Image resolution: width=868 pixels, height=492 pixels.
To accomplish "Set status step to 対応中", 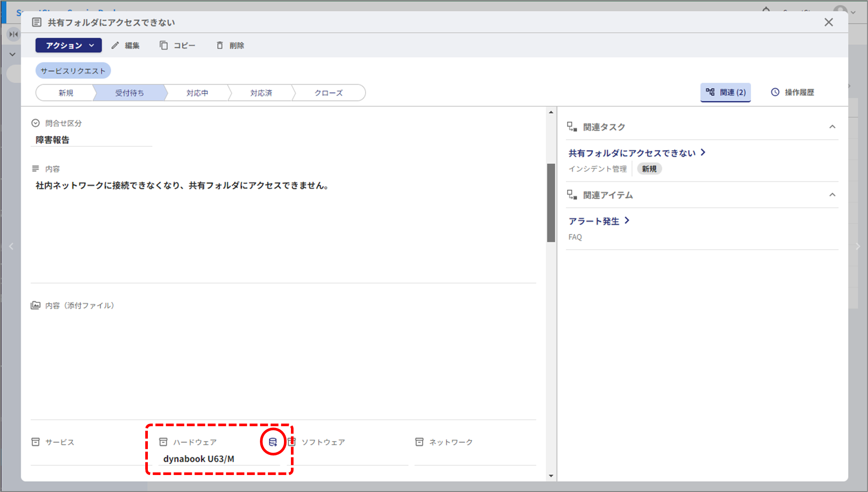I will (x=197, y=93).
